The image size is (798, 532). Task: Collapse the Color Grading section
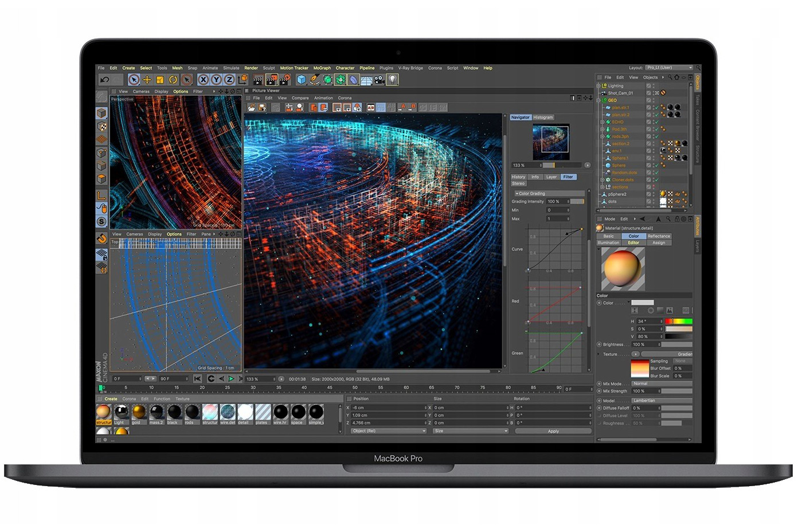pos(516,194)
